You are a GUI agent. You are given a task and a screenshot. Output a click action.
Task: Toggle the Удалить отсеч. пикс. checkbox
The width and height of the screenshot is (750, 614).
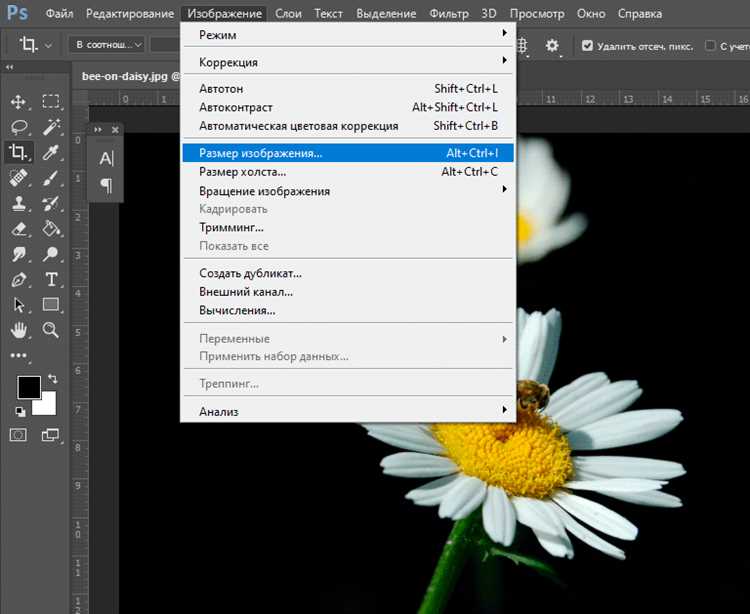[x=587, y=46]
